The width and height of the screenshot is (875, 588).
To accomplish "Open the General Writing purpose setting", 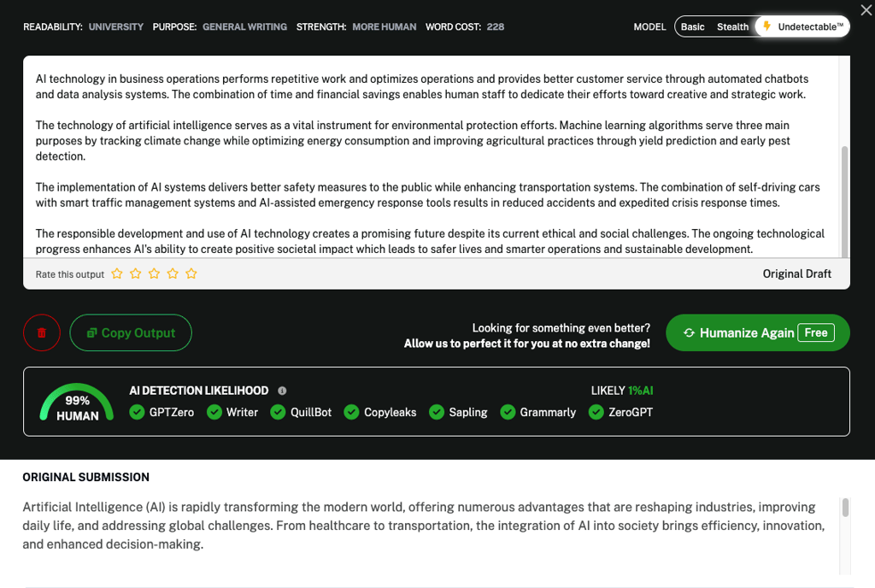I will click(244, 26).
